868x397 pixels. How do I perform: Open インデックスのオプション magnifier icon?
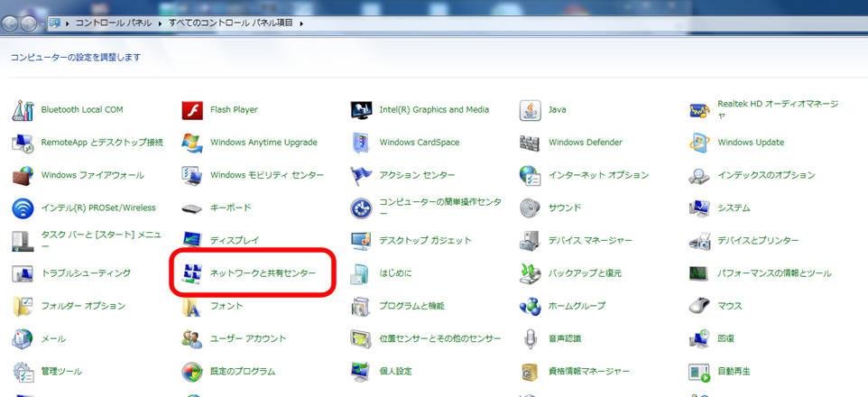pyautogui.click(x=699, y=176)
